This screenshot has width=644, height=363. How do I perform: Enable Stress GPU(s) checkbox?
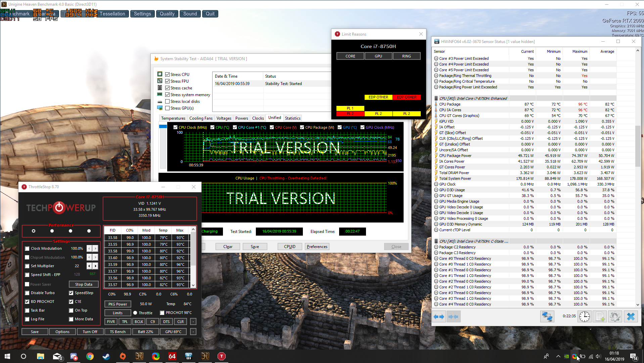point(167,108)
